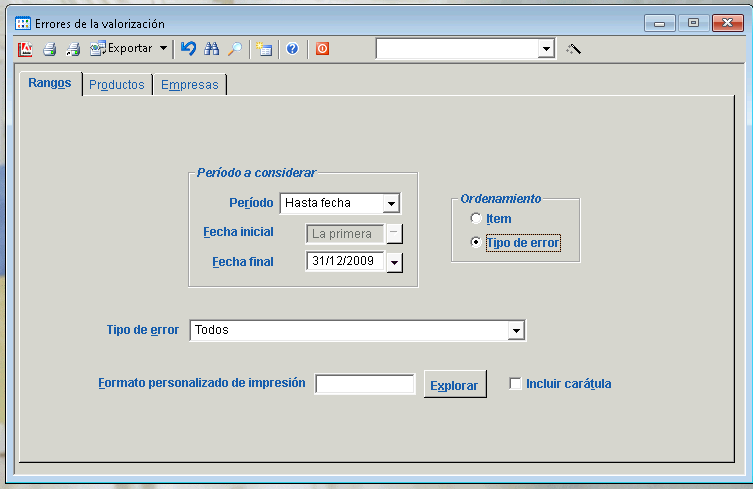The image size is (753, 489).
Task: Switch to the Empresas tab
Action: coord(189,85)
